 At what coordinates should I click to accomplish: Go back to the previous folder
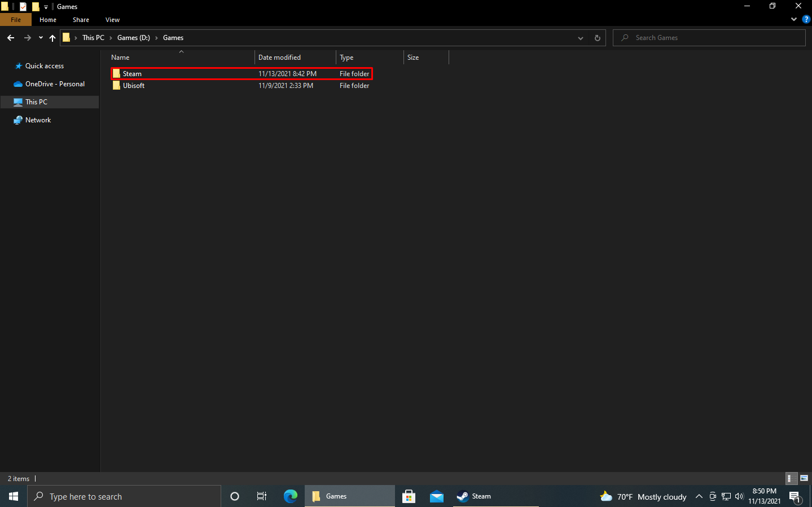pos(11,38)
